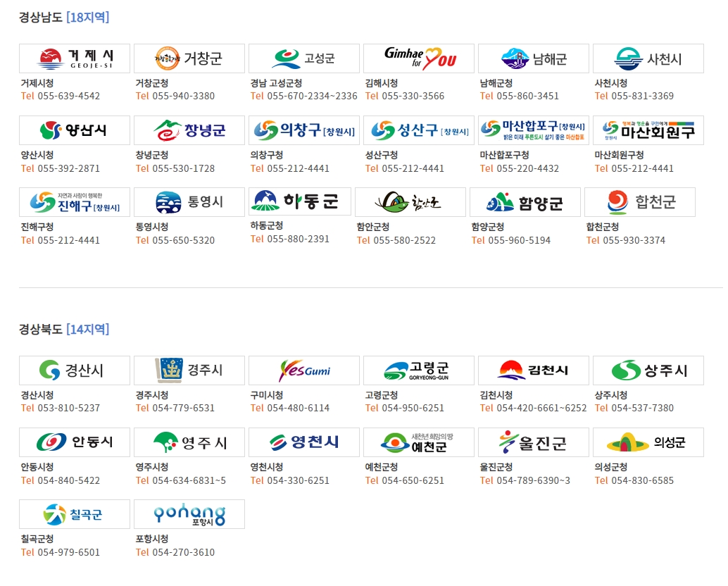The image size is (728, 586).
Task: Open the 예천군 logo banner
Action: click(419, 442)
